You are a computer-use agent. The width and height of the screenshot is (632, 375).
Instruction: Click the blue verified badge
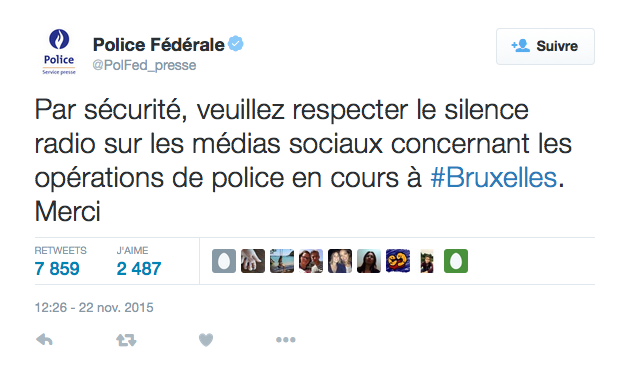click(236, 44)
